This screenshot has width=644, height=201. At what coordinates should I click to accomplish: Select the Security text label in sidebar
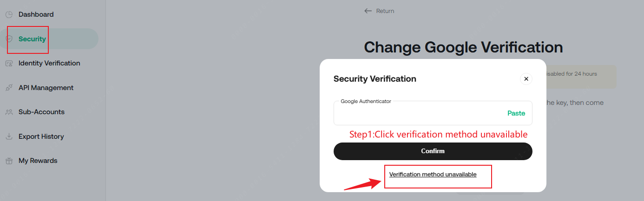[x=32, y=39]
